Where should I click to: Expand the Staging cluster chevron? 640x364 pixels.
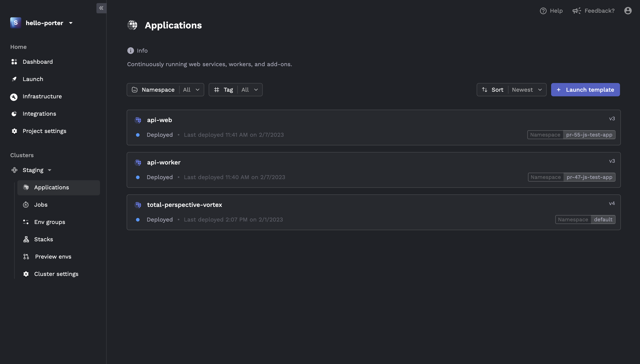(49, 170)
